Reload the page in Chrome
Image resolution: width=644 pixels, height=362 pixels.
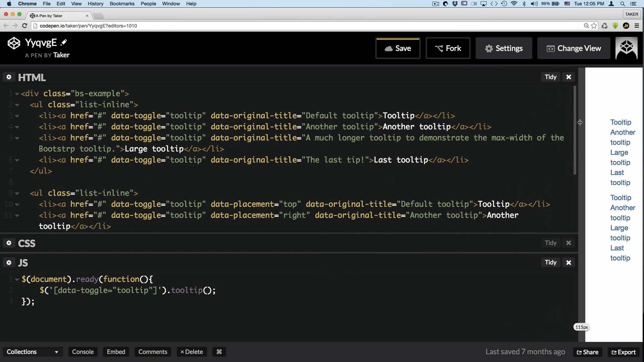tap(24, 26)
